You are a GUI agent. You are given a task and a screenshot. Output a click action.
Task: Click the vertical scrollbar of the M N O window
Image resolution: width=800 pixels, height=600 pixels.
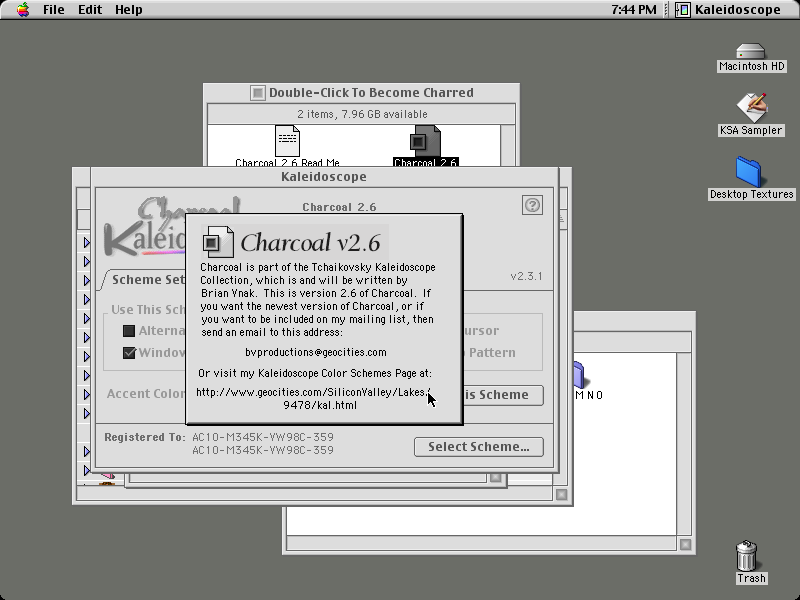pos(684,444)
